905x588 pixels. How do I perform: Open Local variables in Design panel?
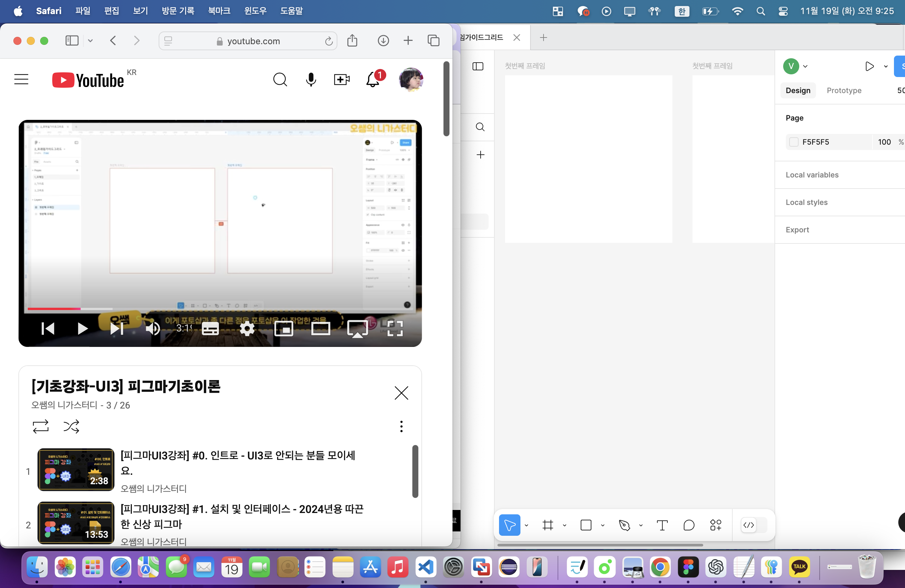(812, 174)
